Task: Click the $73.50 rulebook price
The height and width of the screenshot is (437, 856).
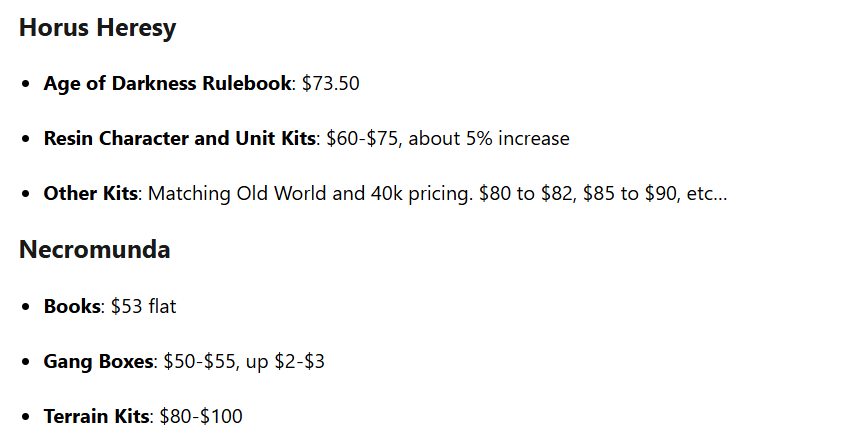Action: point(330,83)
